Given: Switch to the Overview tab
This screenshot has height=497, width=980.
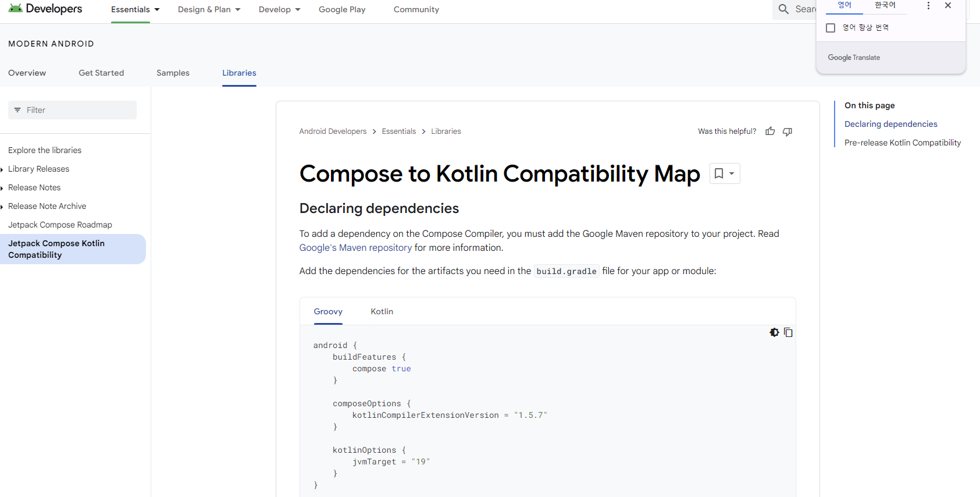Looking at the screenshot, I should pyautogui.click(x=27, y=73).
